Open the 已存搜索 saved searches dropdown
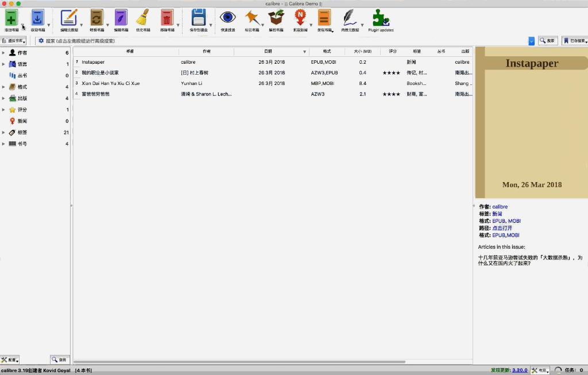 tap(574, 41)
